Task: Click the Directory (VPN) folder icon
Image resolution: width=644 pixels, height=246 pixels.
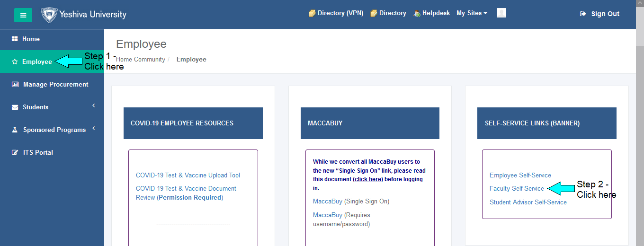Action: (x=312, y=13)
